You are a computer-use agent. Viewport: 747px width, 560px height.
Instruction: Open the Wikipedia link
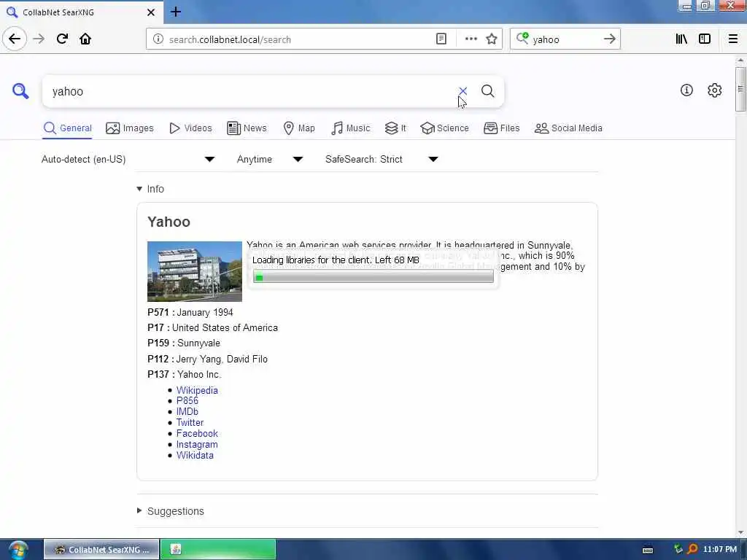(197, 390)
